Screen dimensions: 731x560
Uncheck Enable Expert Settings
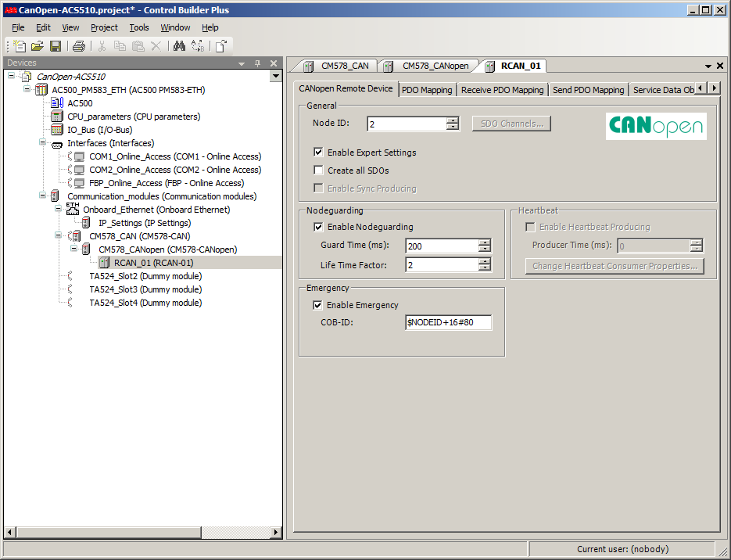[x=318, y=153]
